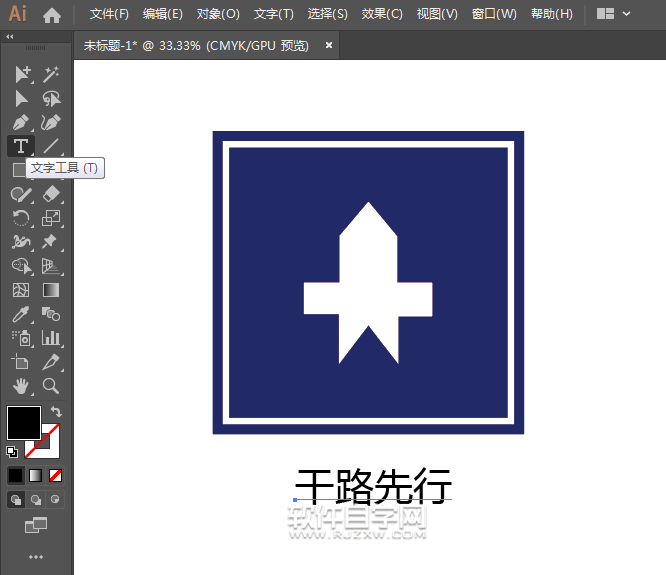The height and width of the screenshot is (575, 666).
Task: Select the Pen tool
Action: point(21,123)
